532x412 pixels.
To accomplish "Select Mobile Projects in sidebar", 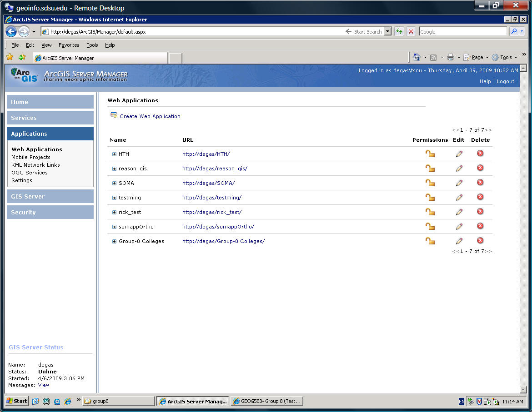I will click(x=31, y=157).
